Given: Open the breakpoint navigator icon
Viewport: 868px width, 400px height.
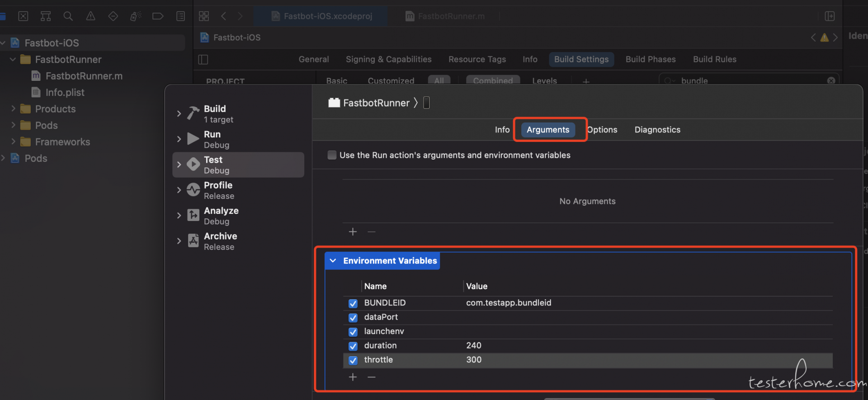Looking at the screenshot, I should 158,16.
